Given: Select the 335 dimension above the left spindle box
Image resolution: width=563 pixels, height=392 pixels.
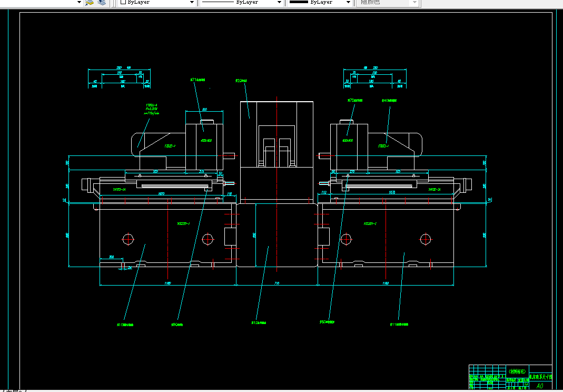Looking at the screenshot, I should (x=205, y=109).
